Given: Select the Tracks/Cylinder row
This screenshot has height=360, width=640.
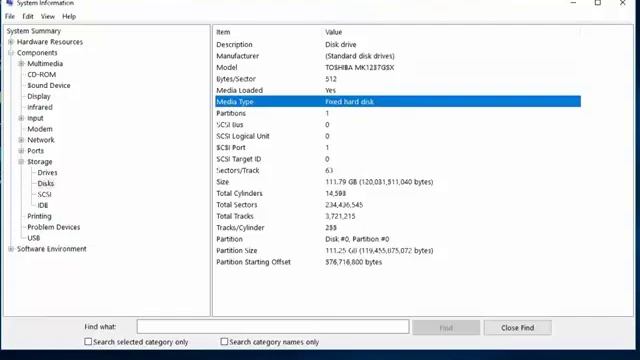Looking at the screenshot, I should click(398, 227).
